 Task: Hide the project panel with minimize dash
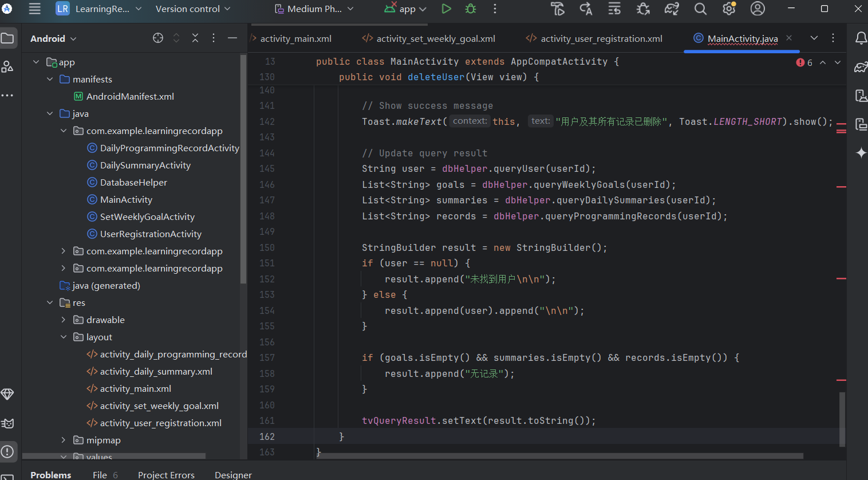click(x=232, y=38)
